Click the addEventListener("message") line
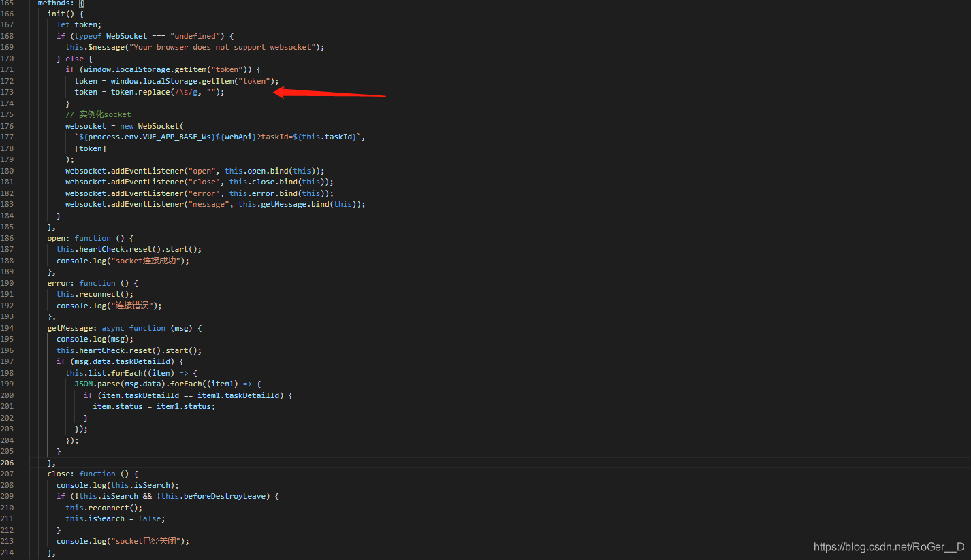This screenshot has height=560, width=971. pos(216,204)
